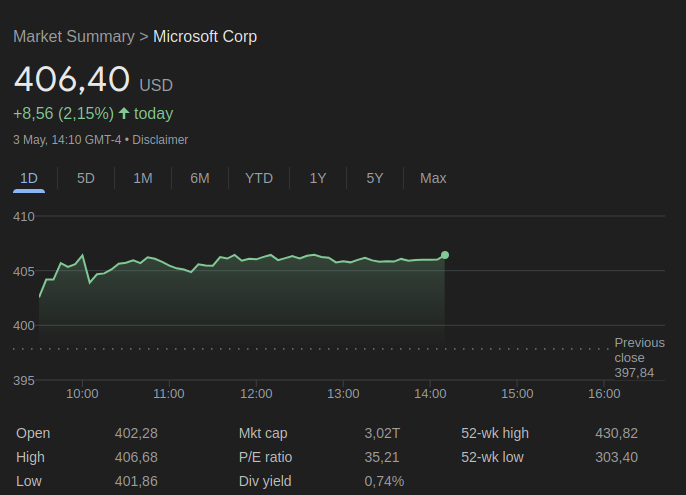Image resolution: width=686 pixels, height=495 pixels.
Task: Click the Low row label
Action: click(29, 481)
